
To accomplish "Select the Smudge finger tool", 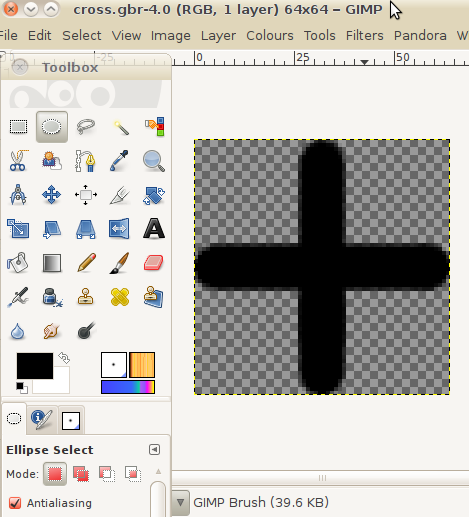I will [x=52, y=331].
